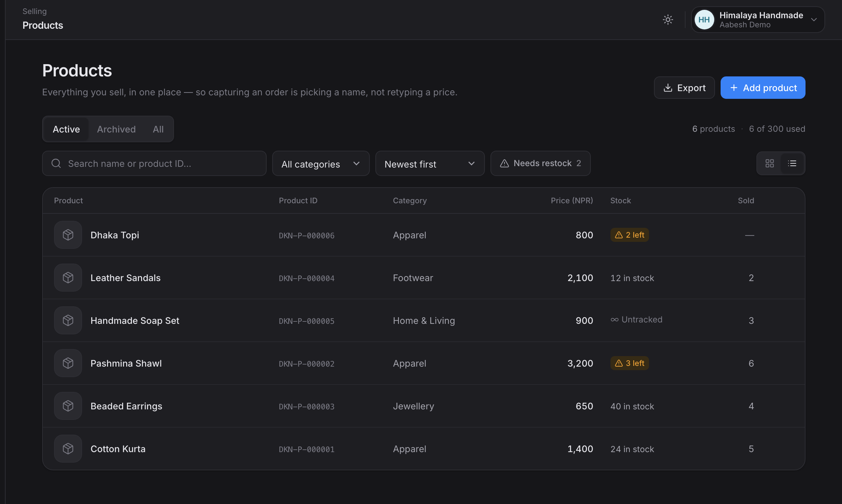Screen dimensions: 842x504
Task: Click the Add product button
Action: (x=763, y=88)
